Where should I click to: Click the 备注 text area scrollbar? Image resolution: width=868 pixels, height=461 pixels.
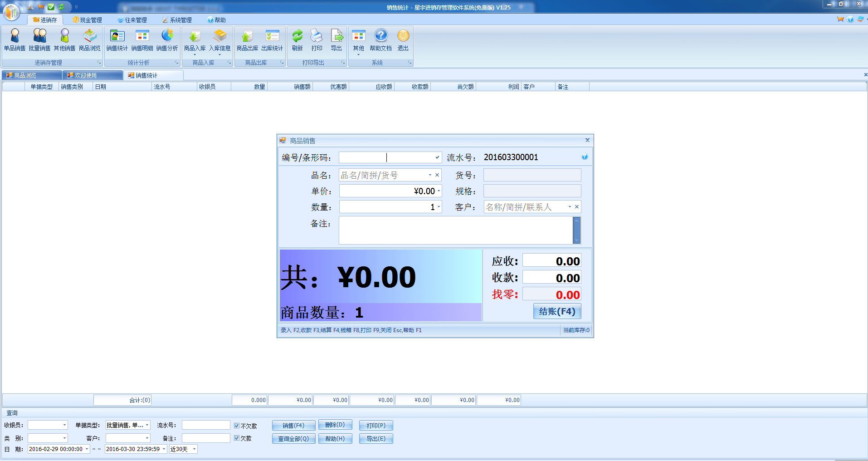(x=576, y=230)
